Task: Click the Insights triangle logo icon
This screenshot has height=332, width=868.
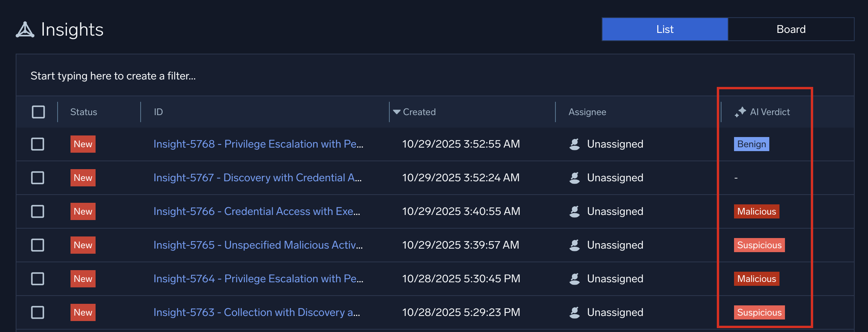Action: click(25, 30)
